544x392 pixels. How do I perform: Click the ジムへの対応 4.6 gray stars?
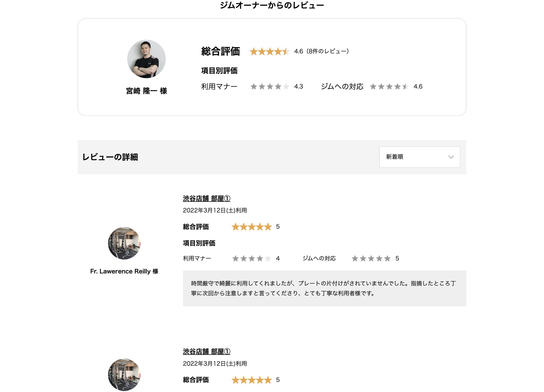(389, 87)
